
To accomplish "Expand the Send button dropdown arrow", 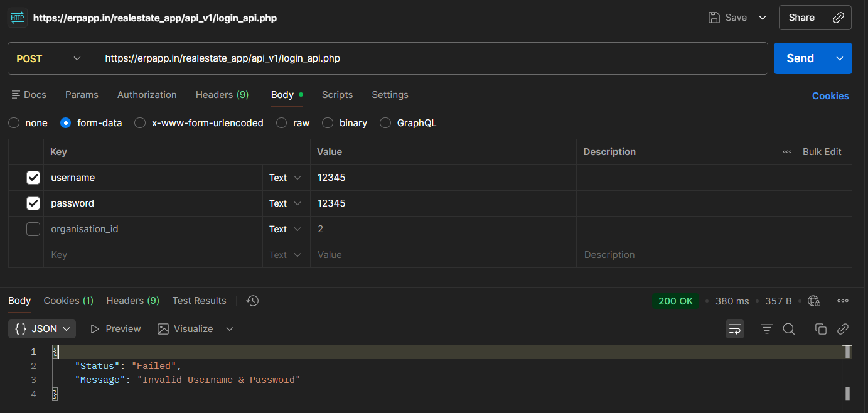I will tap(840, 58).
